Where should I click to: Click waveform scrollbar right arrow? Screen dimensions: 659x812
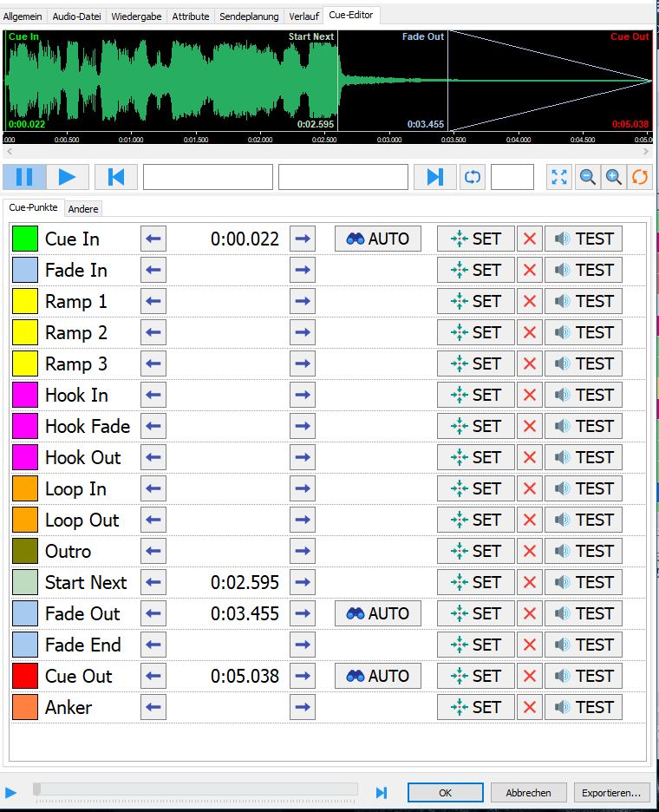(645, 151)
